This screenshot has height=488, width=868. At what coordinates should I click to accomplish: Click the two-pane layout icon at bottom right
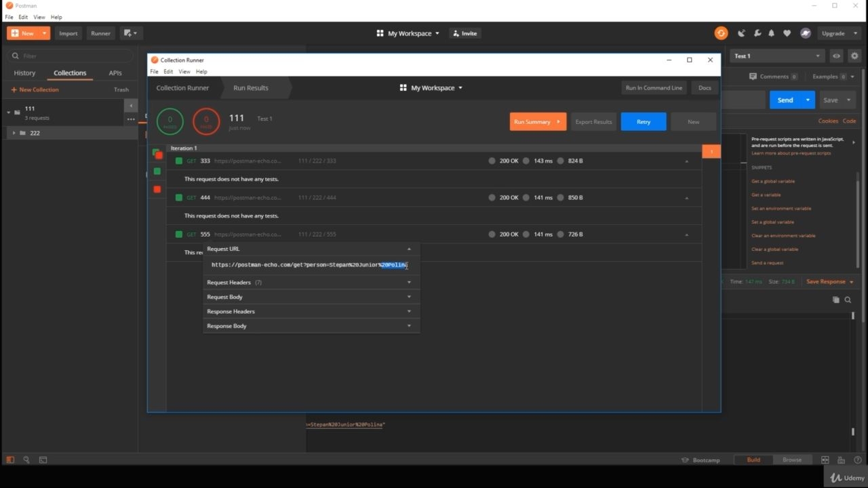[x=825, y=460]
